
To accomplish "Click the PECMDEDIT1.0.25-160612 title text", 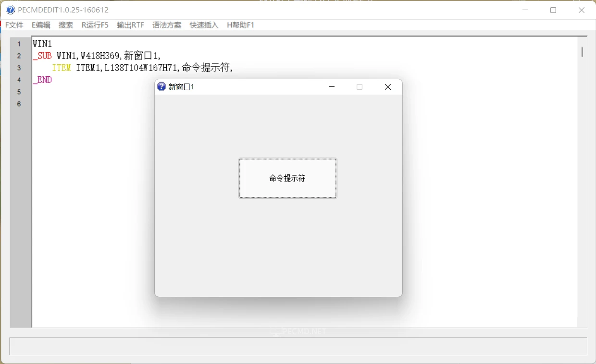I will point(63,10).
